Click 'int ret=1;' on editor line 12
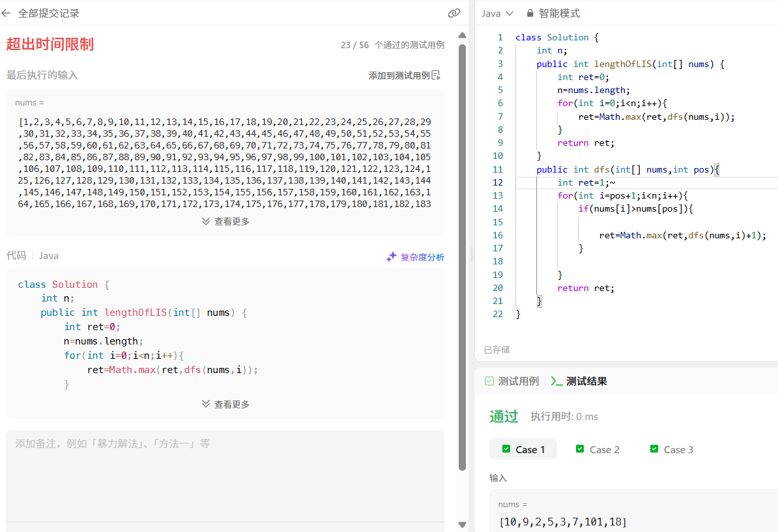The width and height of the screenshot is (778, 532). coord(583,182)
